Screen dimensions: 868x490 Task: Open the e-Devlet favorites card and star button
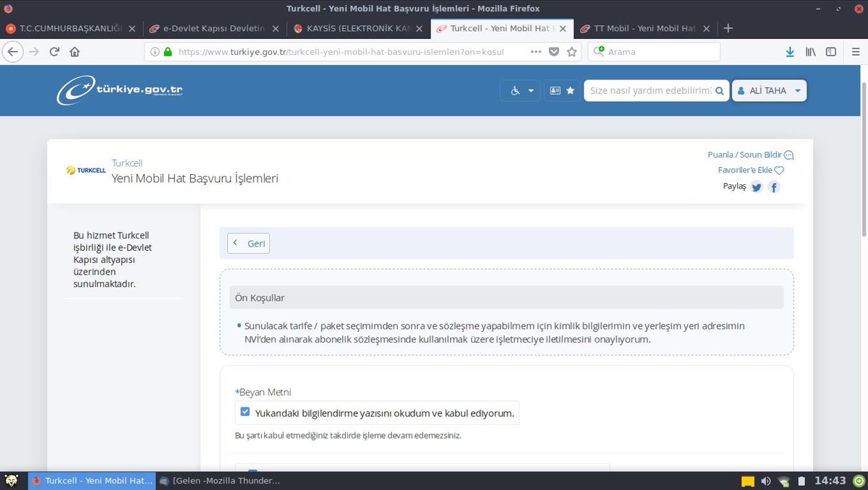(562, 90)
